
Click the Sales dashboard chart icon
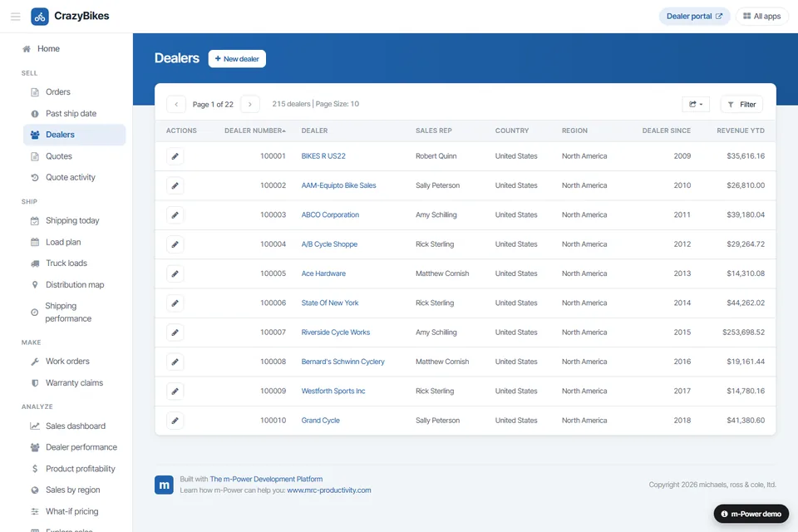(35, 426)
